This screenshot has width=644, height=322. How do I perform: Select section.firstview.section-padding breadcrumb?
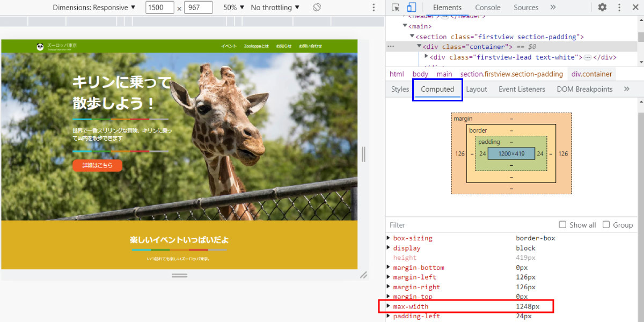click(x=511, y=74)
